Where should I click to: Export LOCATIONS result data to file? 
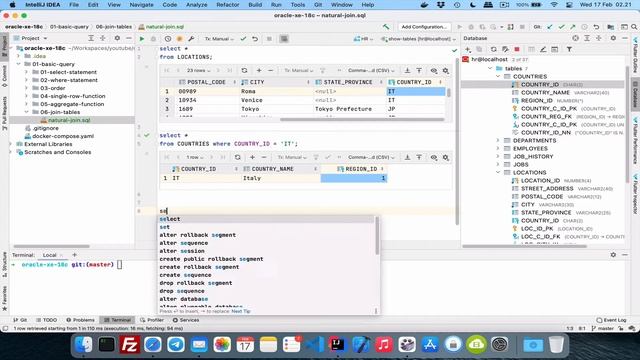pos(407,70)
